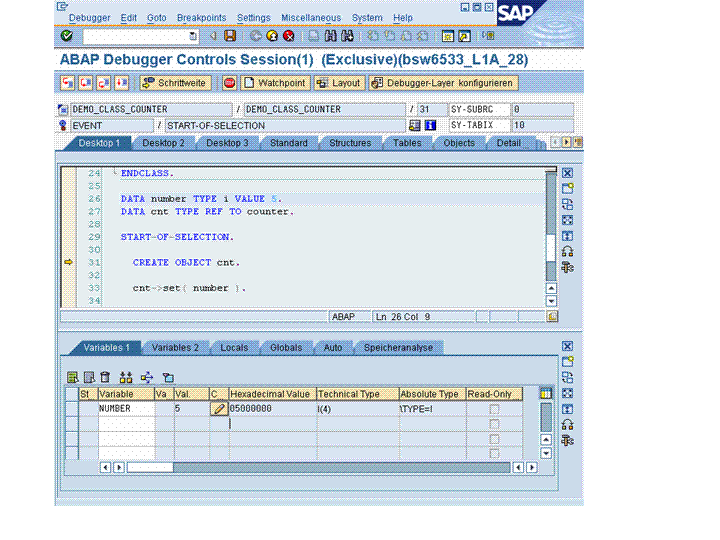This screenshot has height=540, width=720.
Task: Switch to the Speicheranalyse tab
Action: [x=398, y=348]
